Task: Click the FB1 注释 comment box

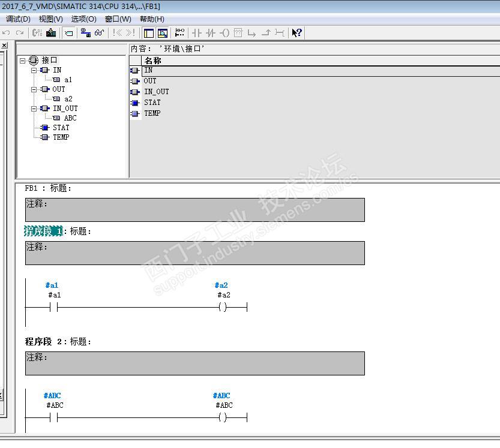Action: [x=195, y=210]
